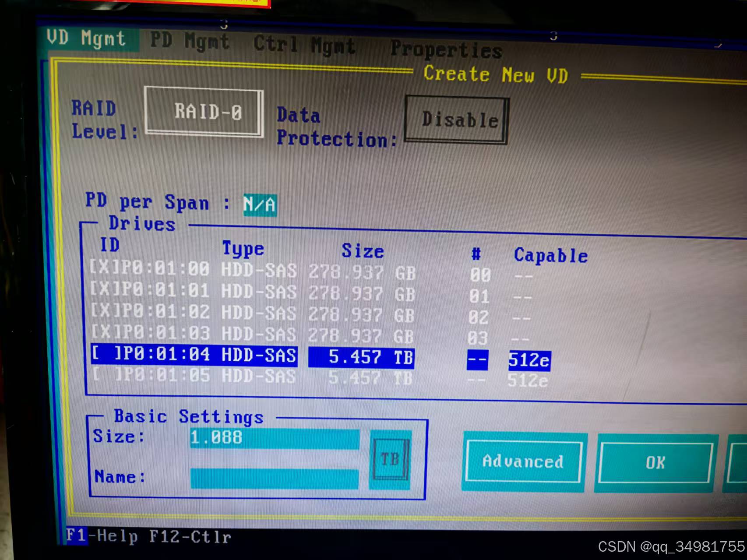Click the Size field showing 1.088
The width and height of the screenshot is (747, 560).
point(275,438)
